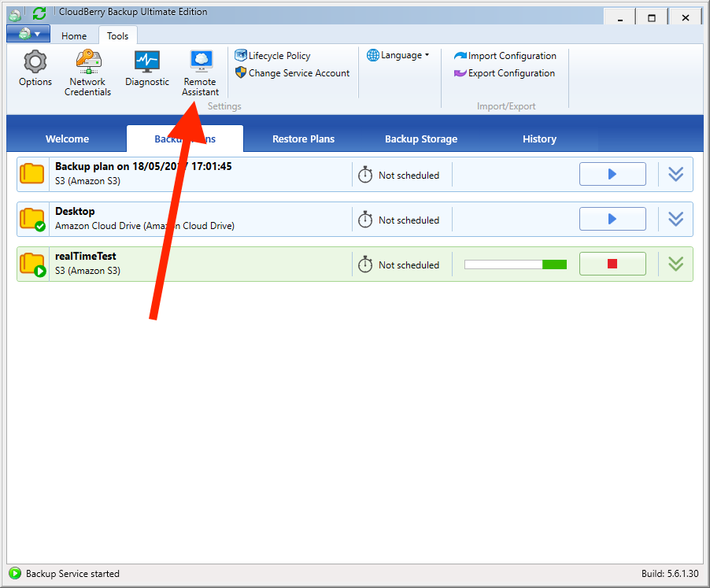Click 'Backup Service started' status text

72,574
